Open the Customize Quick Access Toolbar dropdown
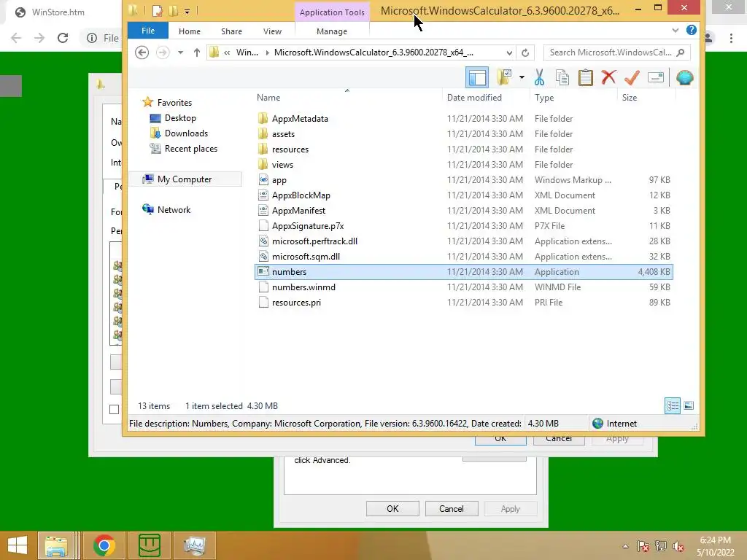 pos(187,11)
